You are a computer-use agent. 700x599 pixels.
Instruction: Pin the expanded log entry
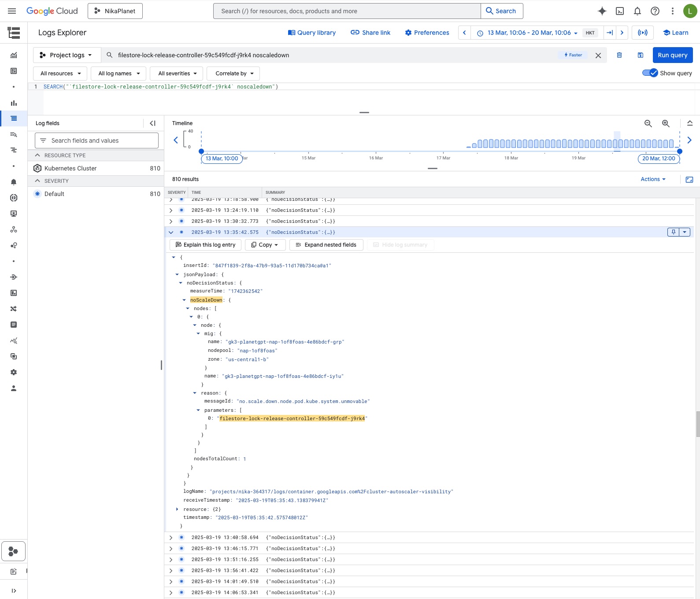pyautogui.click(x=673, y=232)
